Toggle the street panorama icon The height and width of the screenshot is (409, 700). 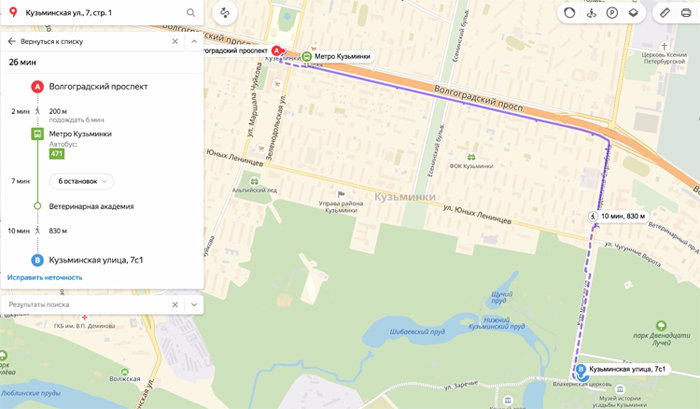tap(591, 13)
